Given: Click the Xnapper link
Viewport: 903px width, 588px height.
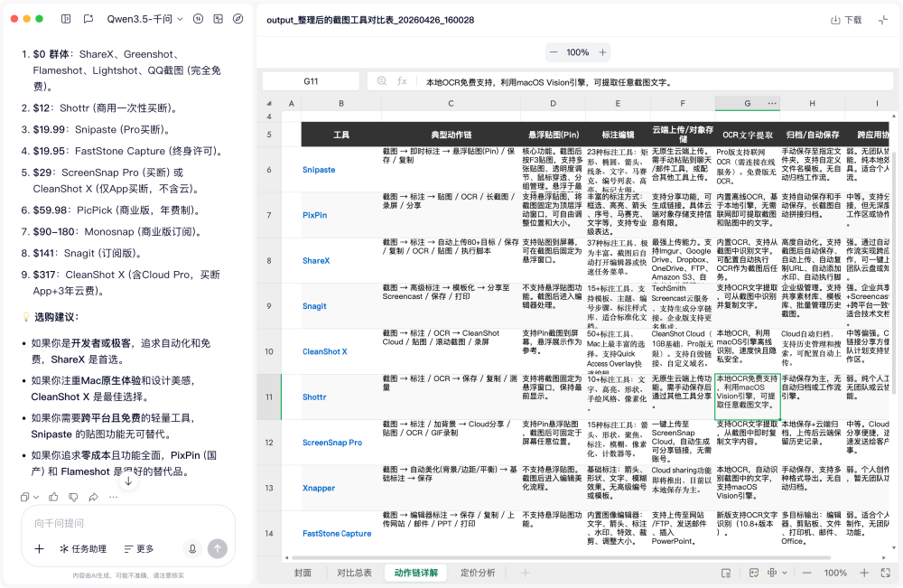Looking at the screenshot, I should pyautogui.click(x=319, y=489).
